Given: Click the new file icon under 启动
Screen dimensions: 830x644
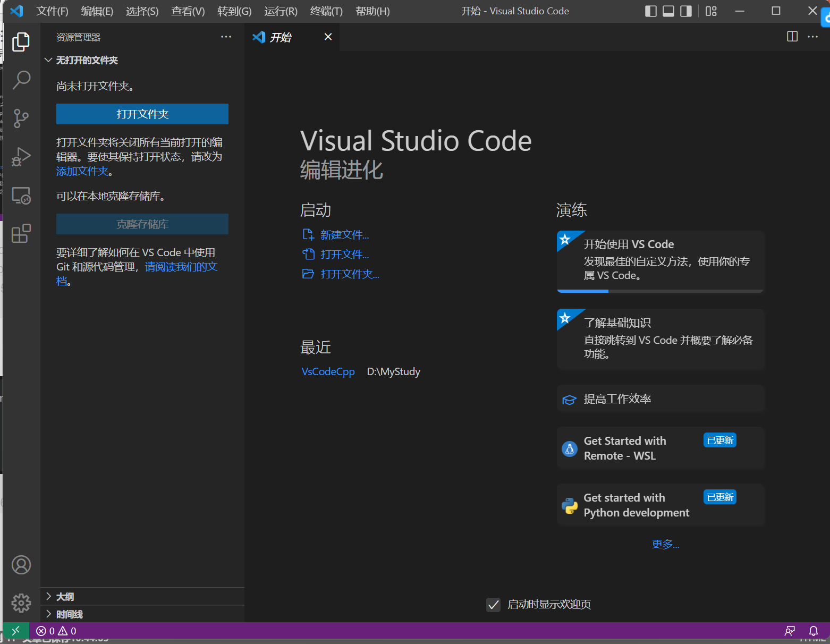Looking at the screenshot, I should click(308, 234).
